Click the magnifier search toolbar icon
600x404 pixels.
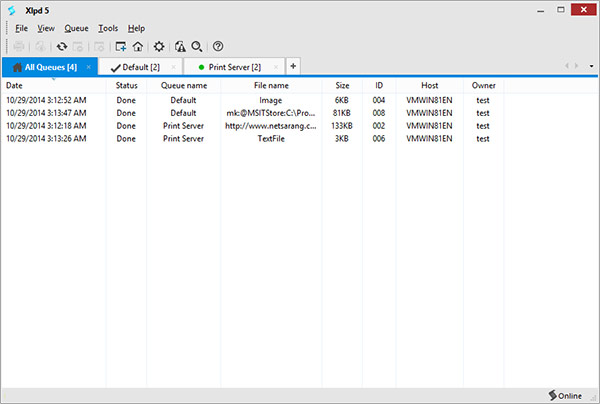pos(197,47)
